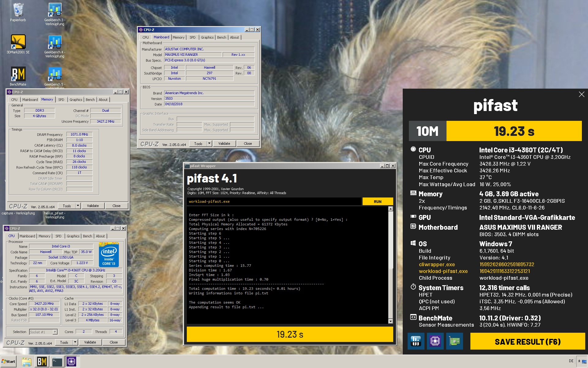Click the purple CPU chip icon in BenchMate panel

click(x=435, y=341)
